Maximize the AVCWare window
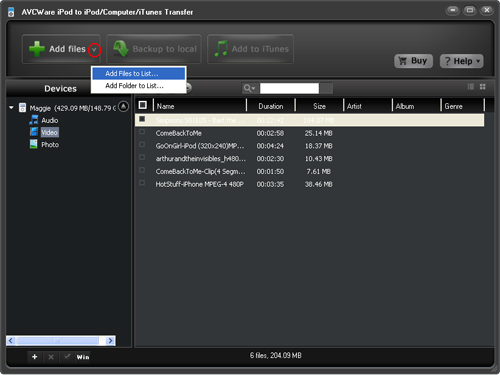Image resolution: width=500 pixels, height=375 pixels. click(470, 10)
